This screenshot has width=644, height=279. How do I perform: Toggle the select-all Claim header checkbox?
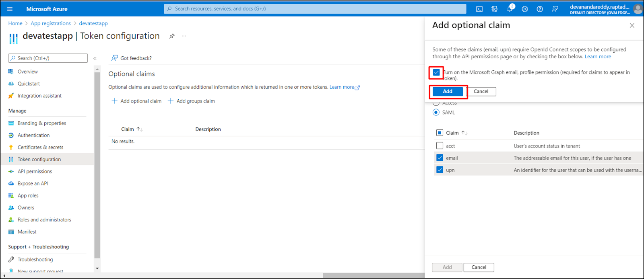(440, 133)
